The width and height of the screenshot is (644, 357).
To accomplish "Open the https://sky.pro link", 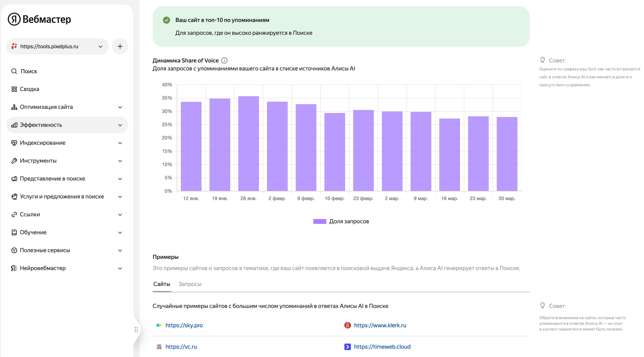I will click(184, 325).
